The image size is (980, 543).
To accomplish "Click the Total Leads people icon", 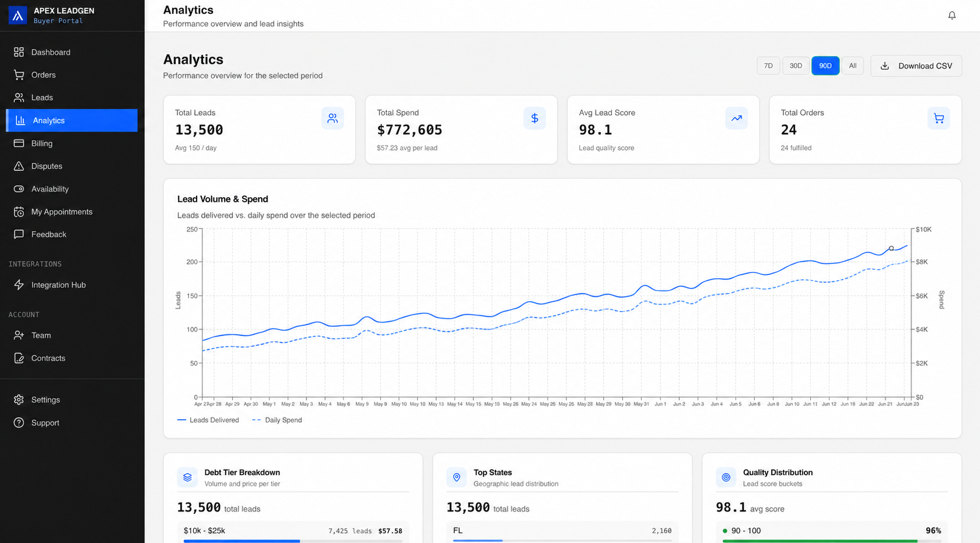I will 332,118.
